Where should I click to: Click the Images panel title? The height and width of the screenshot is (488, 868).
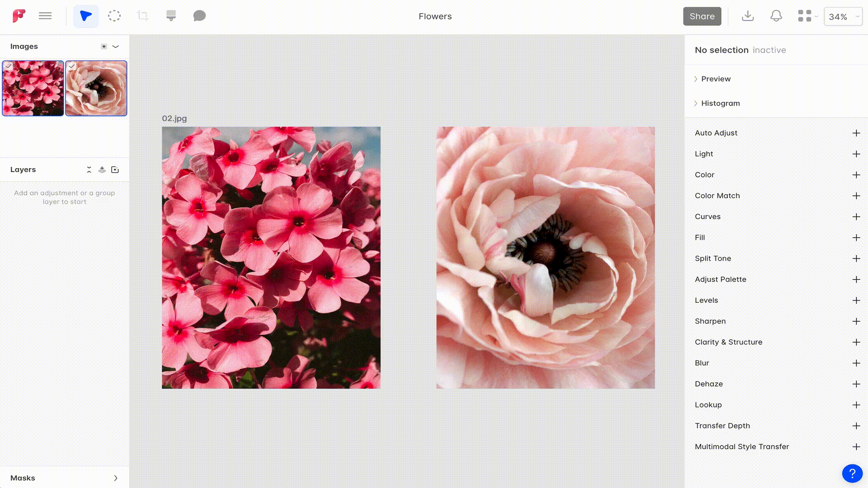pyautogui.click(x=24, y=47)
